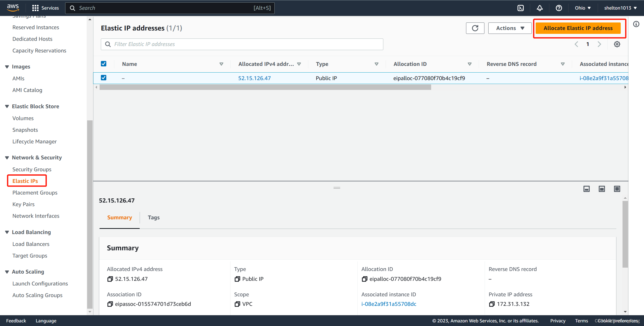The image size is (644, 326).
Task: Copy the private IP address 172.31.3.132
Action: [x=492, y=304]
